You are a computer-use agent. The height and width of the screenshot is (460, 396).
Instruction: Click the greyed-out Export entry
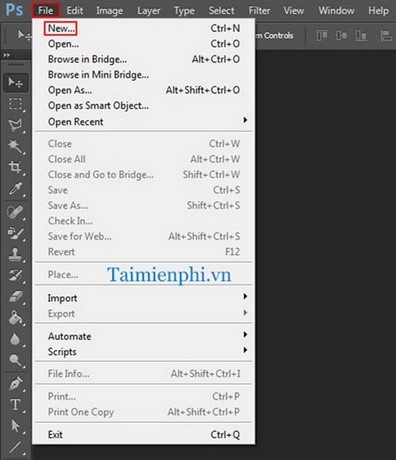coord(144,314)
